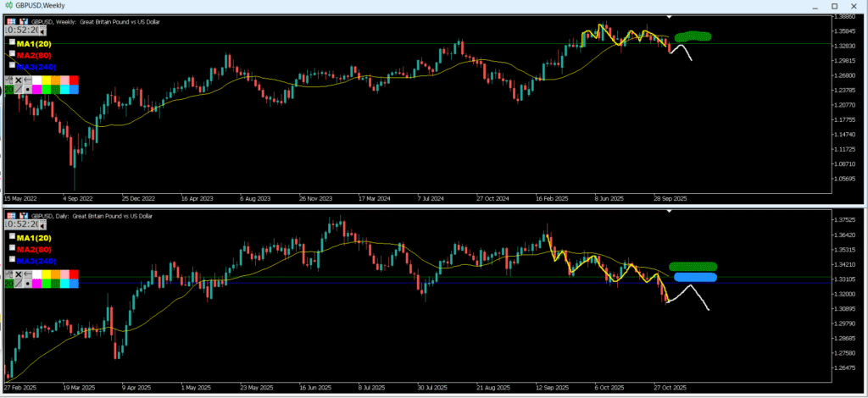This screenshot has height=398, width=868.
Task: Check MA3(240) checkbox on daily chart
Action: (12, 261)
